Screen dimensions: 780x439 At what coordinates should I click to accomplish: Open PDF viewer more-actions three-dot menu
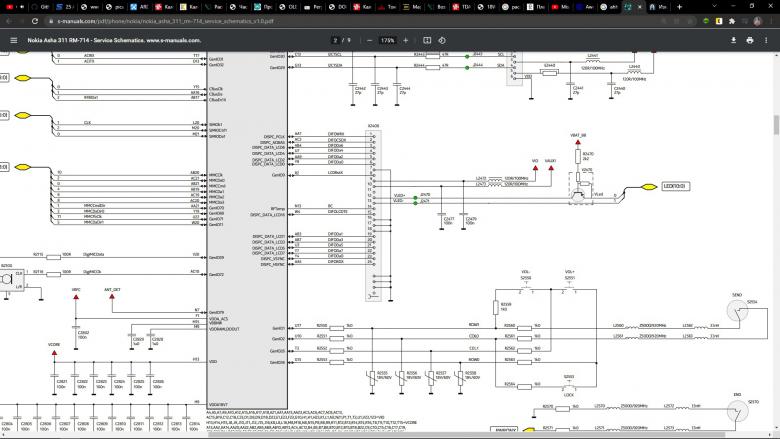[766, 40]
